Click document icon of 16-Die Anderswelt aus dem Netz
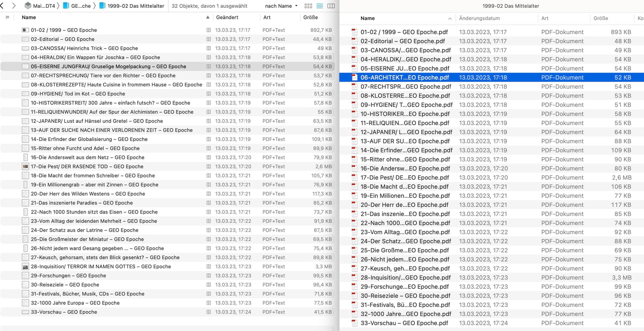644x331 pixels. click(25, 157)
